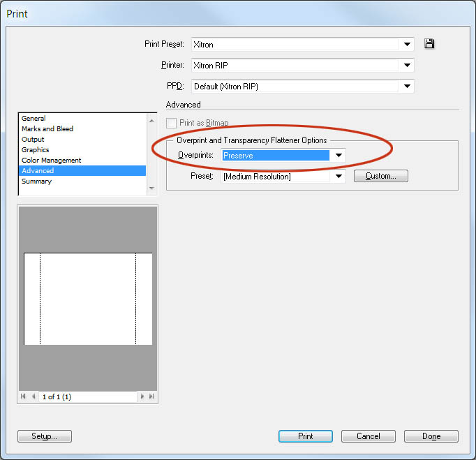Viewport: 476px width, 460px height.
Task: Save the current print preset
Action: click(429, 44)
